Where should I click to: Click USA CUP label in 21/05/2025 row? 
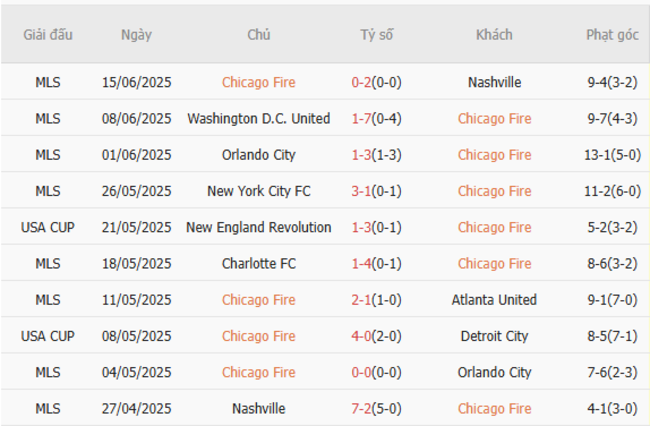[48, 227]
